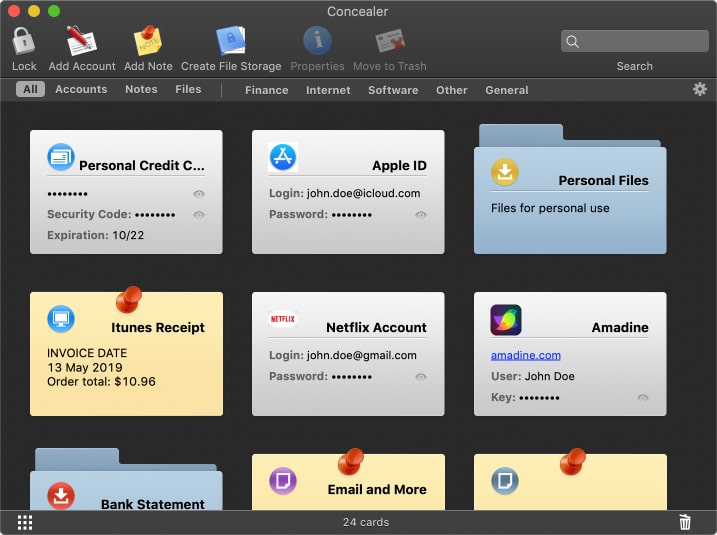Select the Email and More note title

tap(377, 489)
